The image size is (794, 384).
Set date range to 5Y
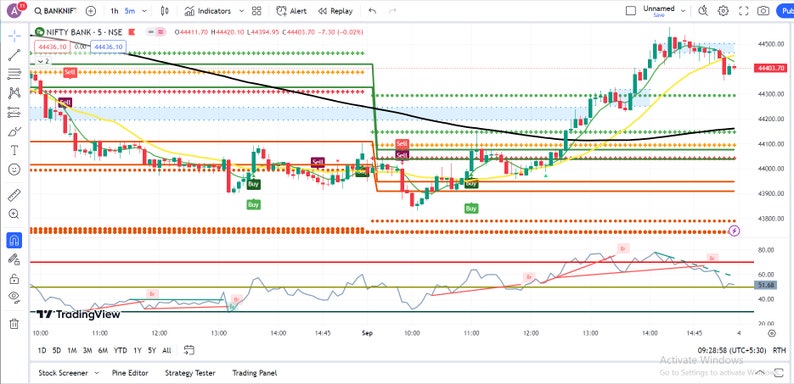point(152,350)
